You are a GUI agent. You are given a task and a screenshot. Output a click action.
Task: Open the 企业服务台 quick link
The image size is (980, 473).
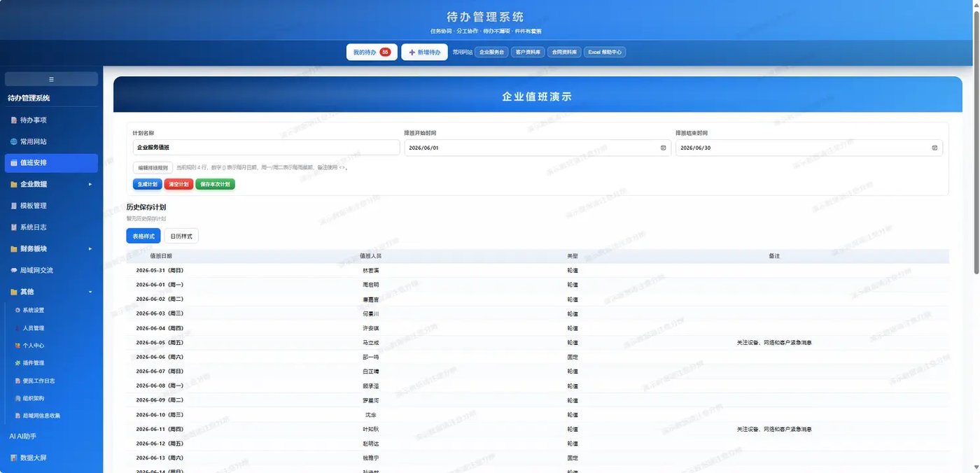(491, 52)
